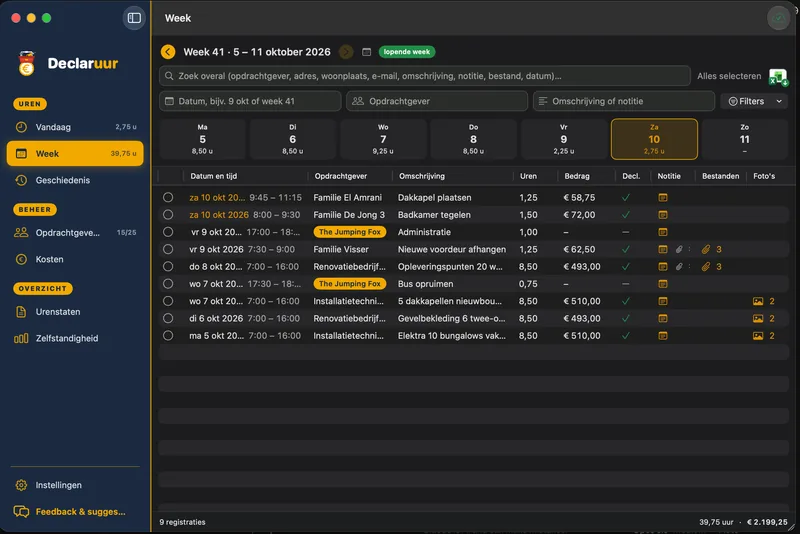Open Instellingen

(x=75, y=485)
